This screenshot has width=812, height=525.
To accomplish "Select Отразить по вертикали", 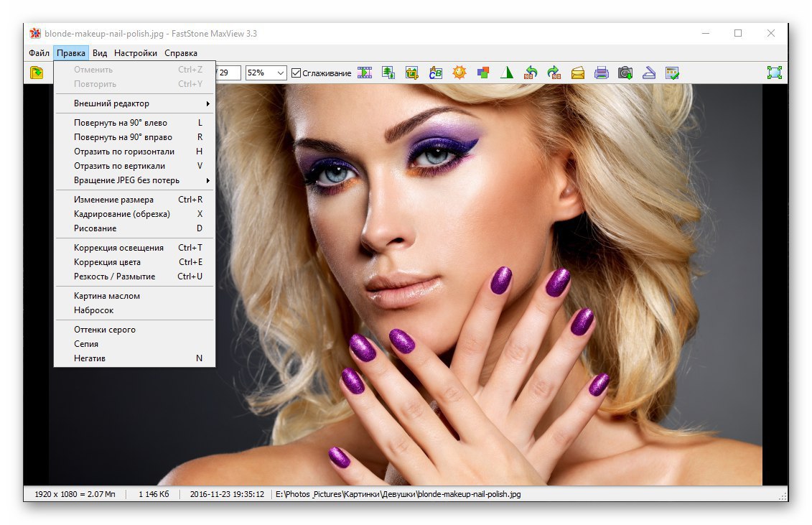I will pos(135,166).
